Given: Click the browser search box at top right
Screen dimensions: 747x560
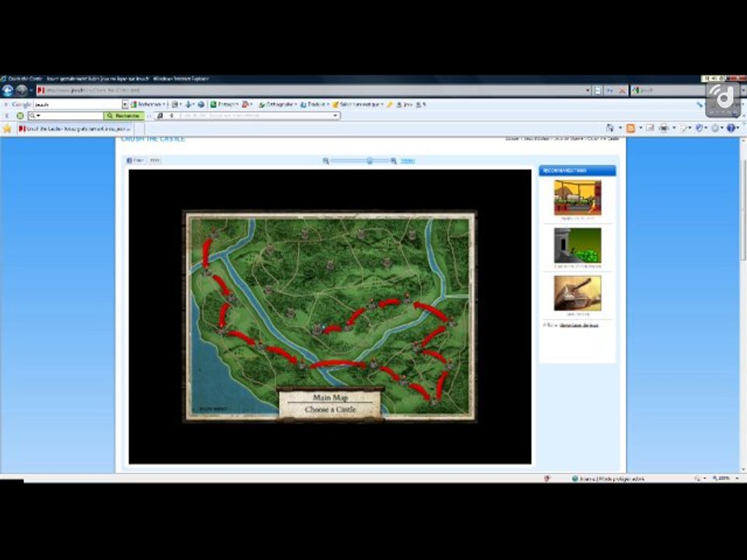Looking at the screenshot, I should pyautogui.click(x=667, y=90).
